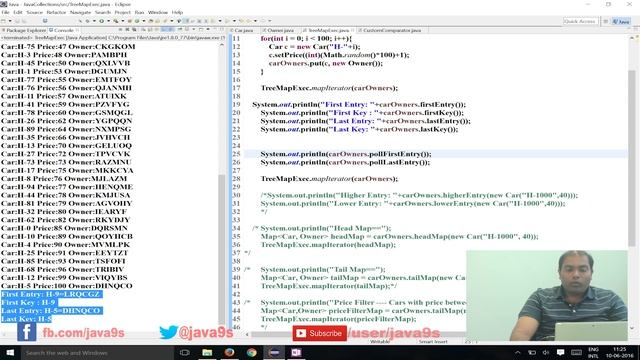Viewport: 640px width, 360px height.
Task: Click the New Java Class icon
Action: click(137, 21)
